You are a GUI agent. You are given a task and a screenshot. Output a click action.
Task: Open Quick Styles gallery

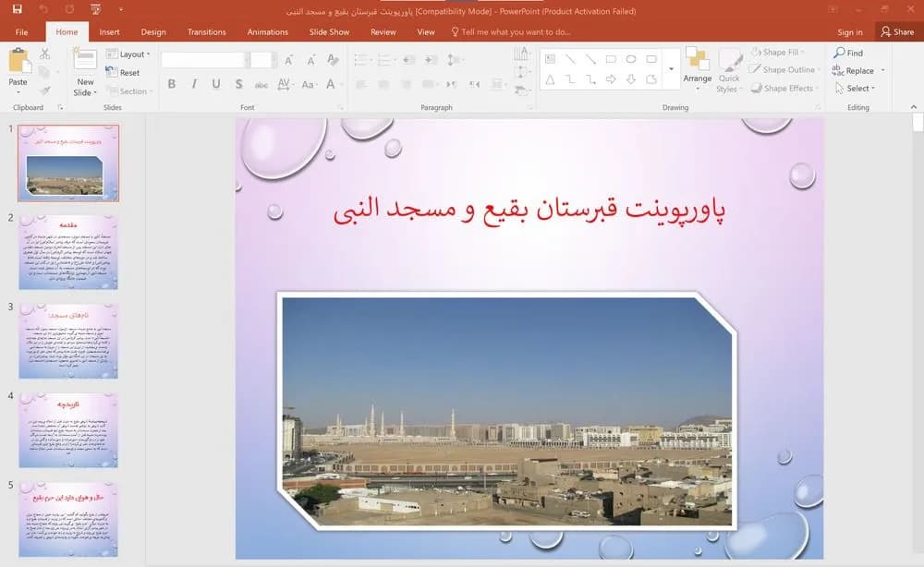click(729, 71)
